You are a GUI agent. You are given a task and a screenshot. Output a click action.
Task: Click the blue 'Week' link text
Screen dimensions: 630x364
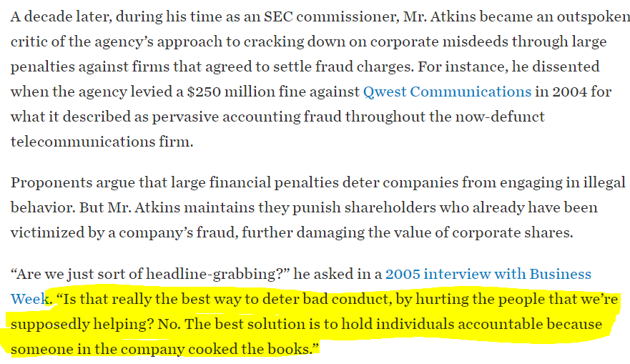[x=30, y=300]
